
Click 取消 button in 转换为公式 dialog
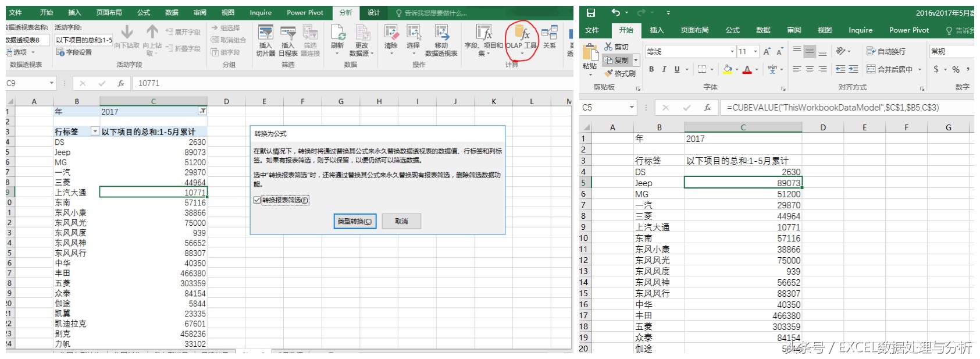tap(401, 221)
